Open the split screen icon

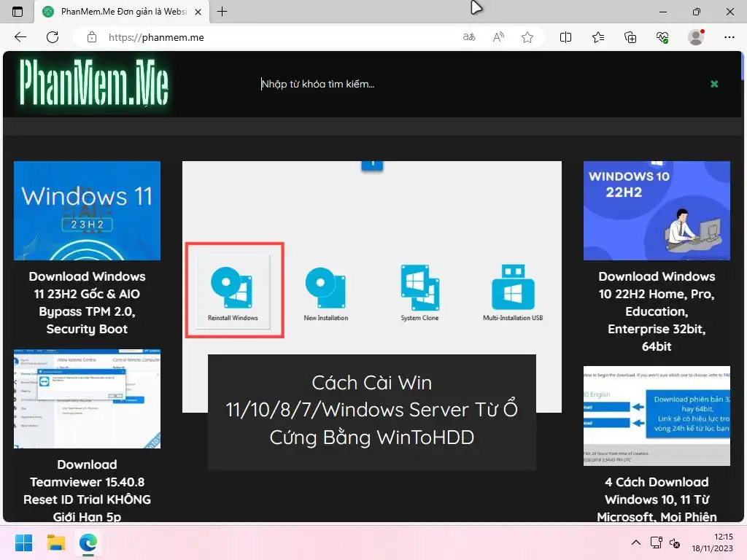click(565, 37)
